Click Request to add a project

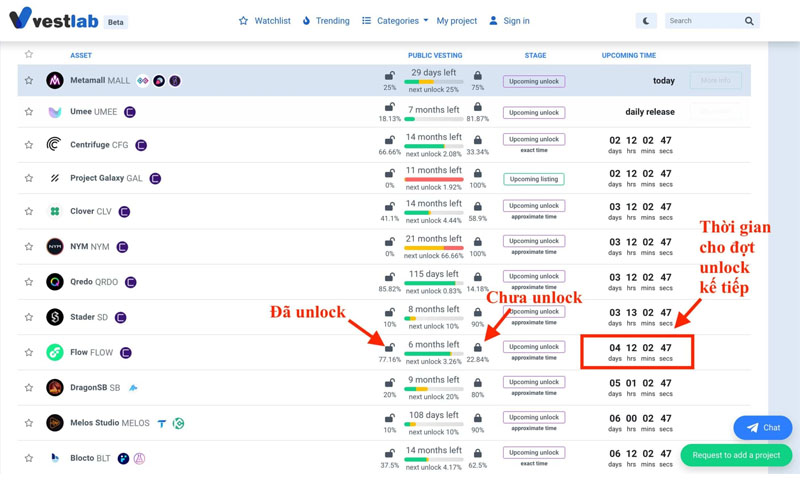tap(736, 454)
